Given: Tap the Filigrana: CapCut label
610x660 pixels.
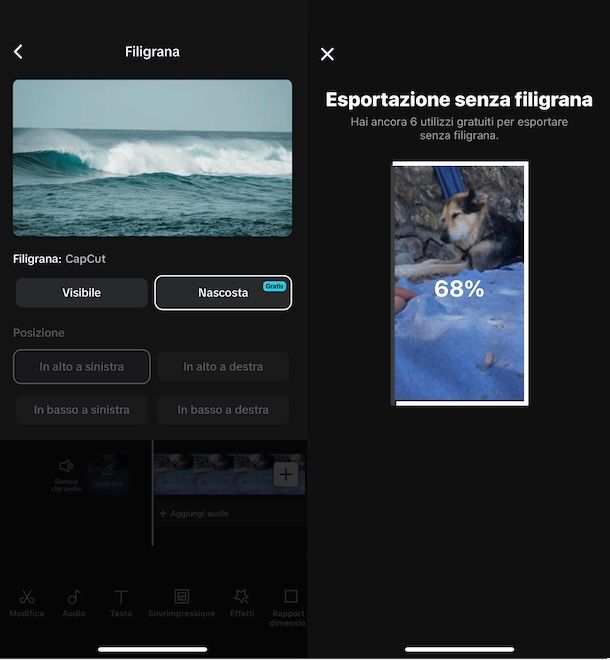Looking at the screenshot, I should tap(59, 258).
